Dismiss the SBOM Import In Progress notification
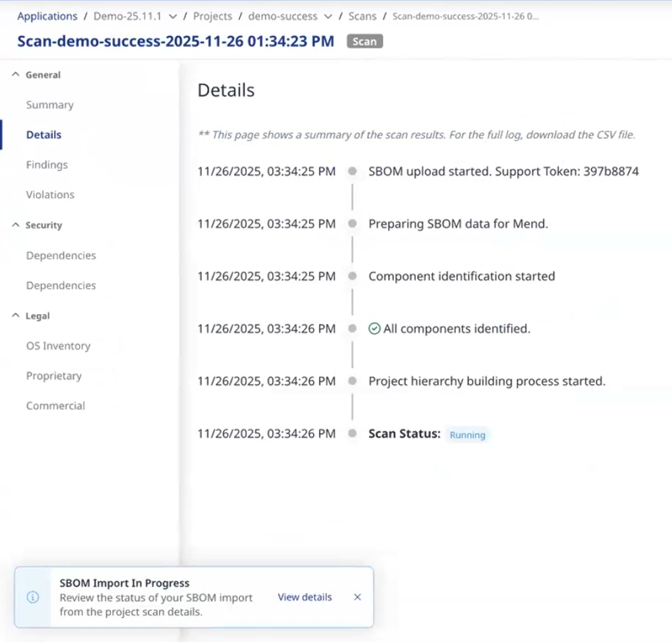This screenshot has height=642, width=672. [x=357, y=597]
